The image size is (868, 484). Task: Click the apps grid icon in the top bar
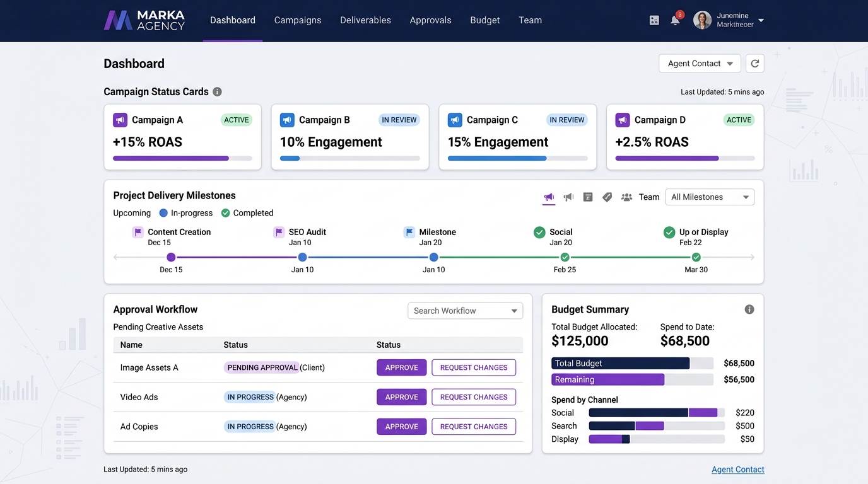(654, 20)
